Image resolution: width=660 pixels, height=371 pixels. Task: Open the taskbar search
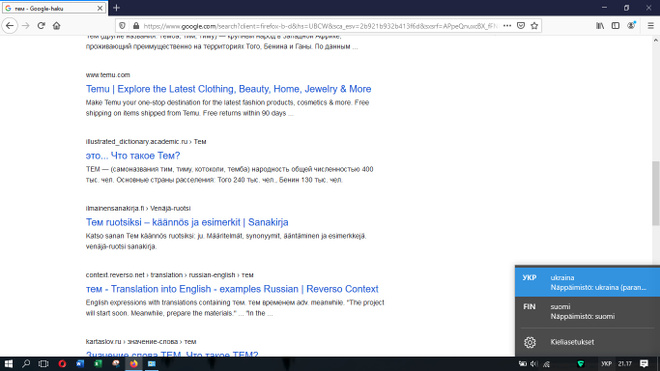click(26, 364)
